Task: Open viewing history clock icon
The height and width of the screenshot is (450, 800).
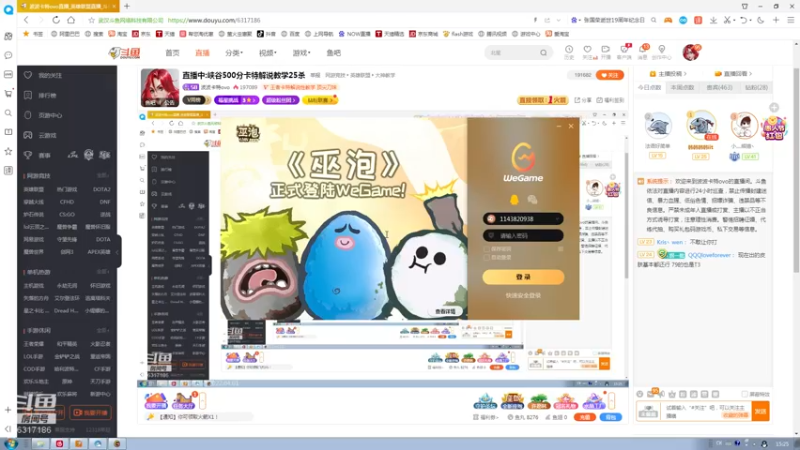Action: (x=569, y=50)
